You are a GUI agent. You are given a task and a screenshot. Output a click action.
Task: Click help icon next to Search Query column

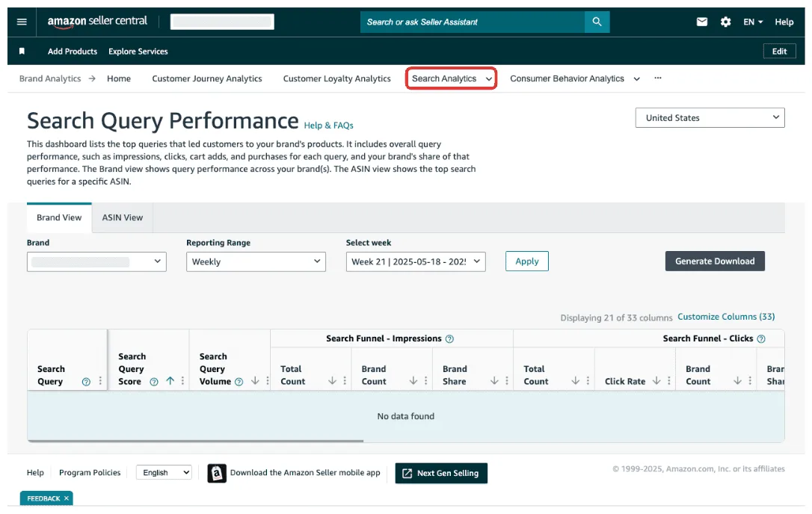point(86,382)
